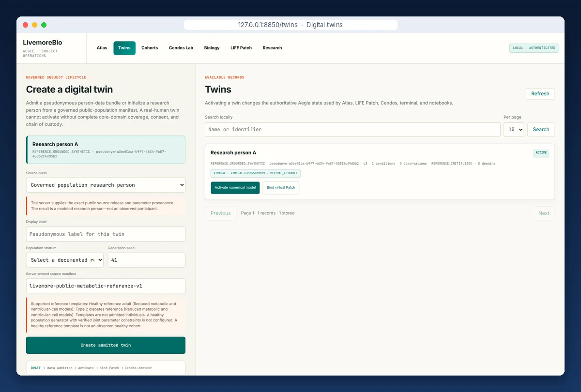Screen dimensions: 581x392
Task: Click the ACTIVE badge on the record
Action: click(541, 153)
